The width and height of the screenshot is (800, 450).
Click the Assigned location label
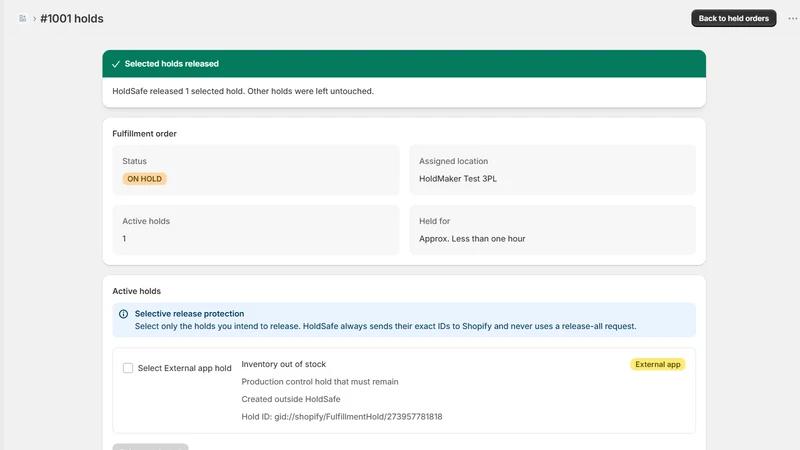(453, 161)
